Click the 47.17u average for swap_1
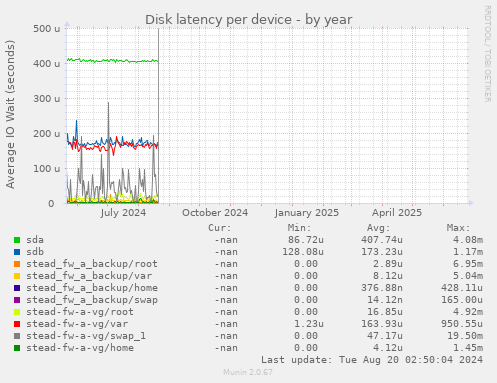The width and height of the screenshot is (497, 383). click(385, 336)
